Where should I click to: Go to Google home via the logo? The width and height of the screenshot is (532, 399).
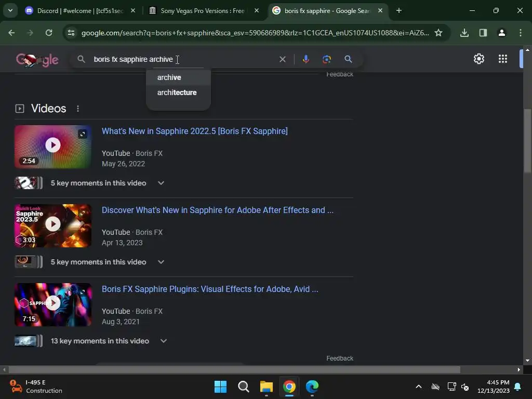[x=37, y=60]
